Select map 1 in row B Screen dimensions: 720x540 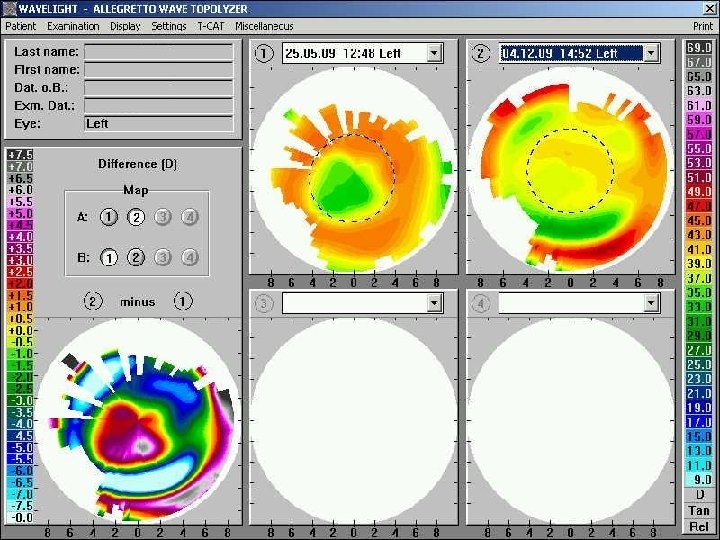point(109,258)
